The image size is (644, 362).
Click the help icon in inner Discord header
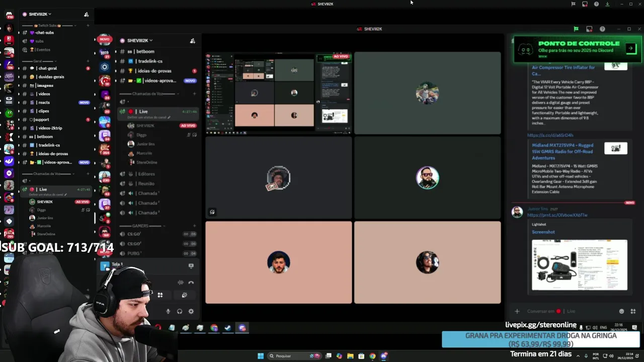click(x=602, y=29)
